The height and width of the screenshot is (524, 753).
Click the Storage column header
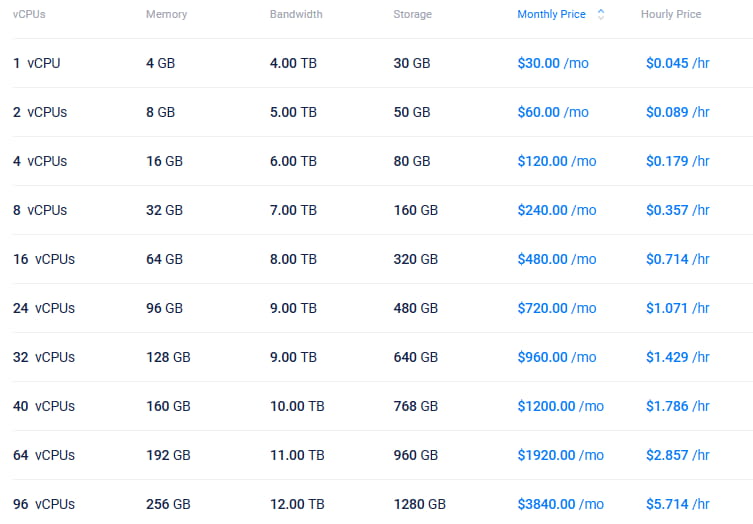(413, 15)
